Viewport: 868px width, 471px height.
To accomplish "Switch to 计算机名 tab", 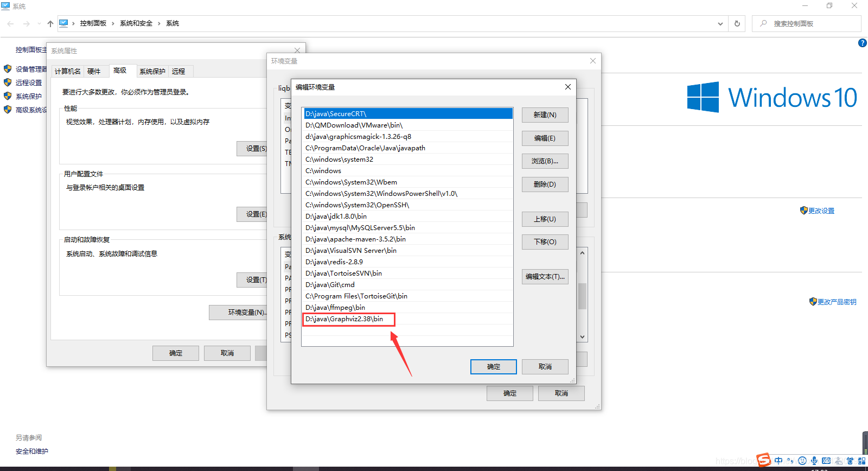I will click(x=68, y=71).
